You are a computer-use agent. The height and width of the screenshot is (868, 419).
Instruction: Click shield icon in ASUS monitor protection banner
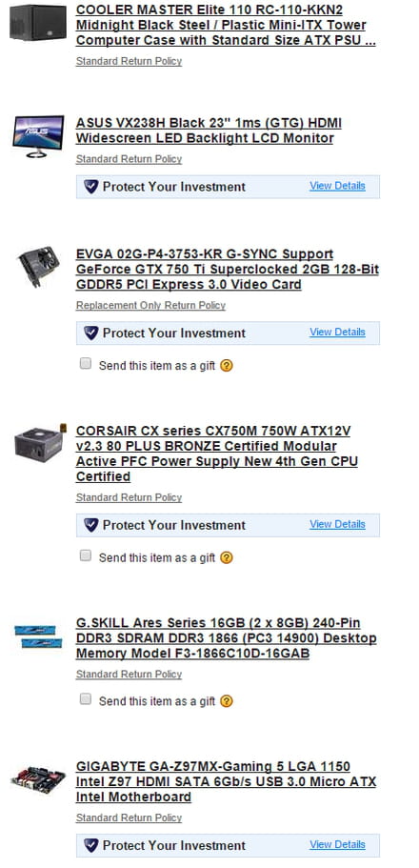click(91, 187)
